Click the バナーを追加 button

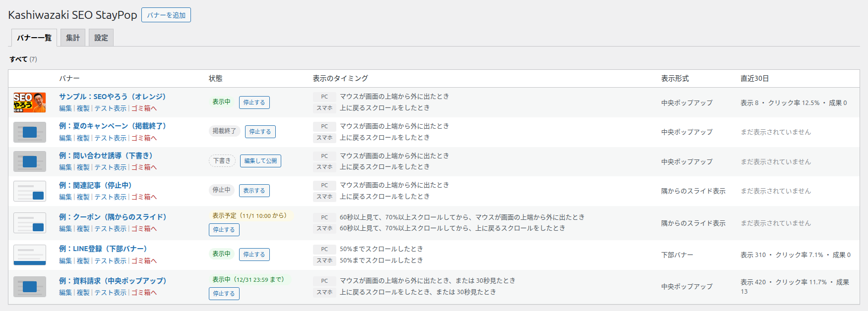[x=166, y=15]
